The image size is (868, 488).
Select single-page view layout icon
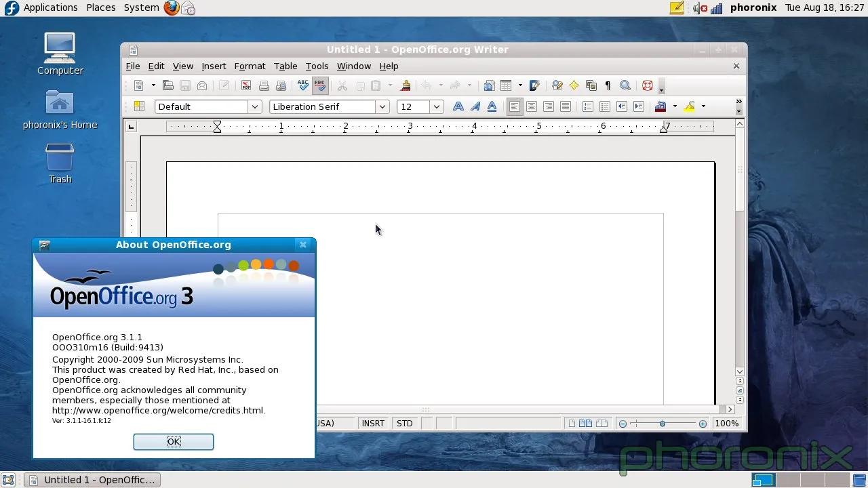click(572, 424)
